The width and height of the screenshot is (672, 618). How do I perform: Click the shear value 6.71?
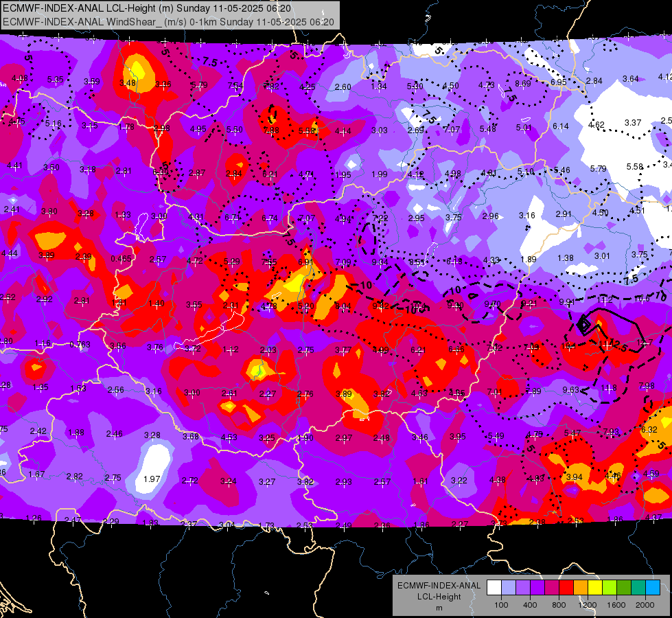[x=233, y=218]
